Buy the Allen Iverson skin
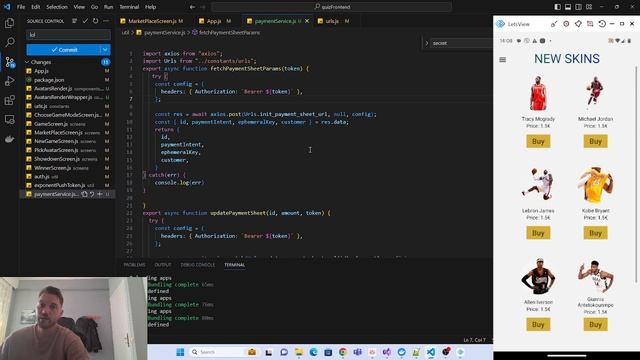 (538, 324)
